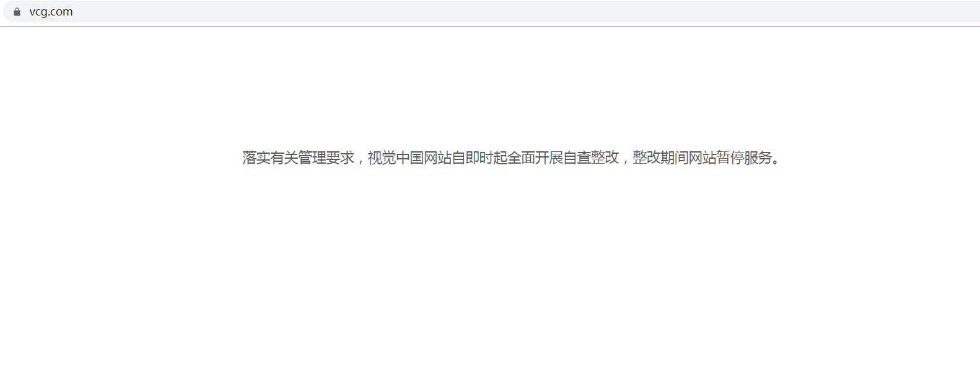Click the word 管理 in the notice
The height and width of the screenshot is (377, 980).
pyautogui.click(x=312, y=158)
